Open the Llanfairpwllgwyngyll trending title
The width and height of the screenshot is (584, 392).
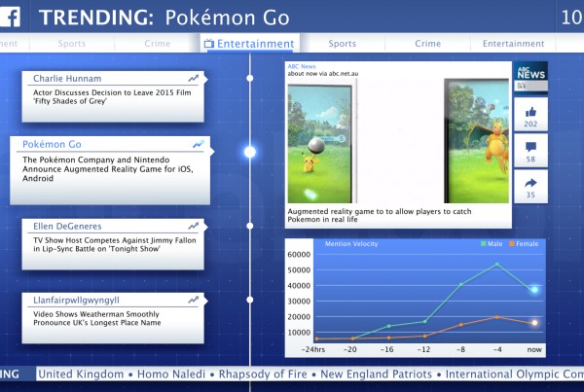tap(76, 300)
